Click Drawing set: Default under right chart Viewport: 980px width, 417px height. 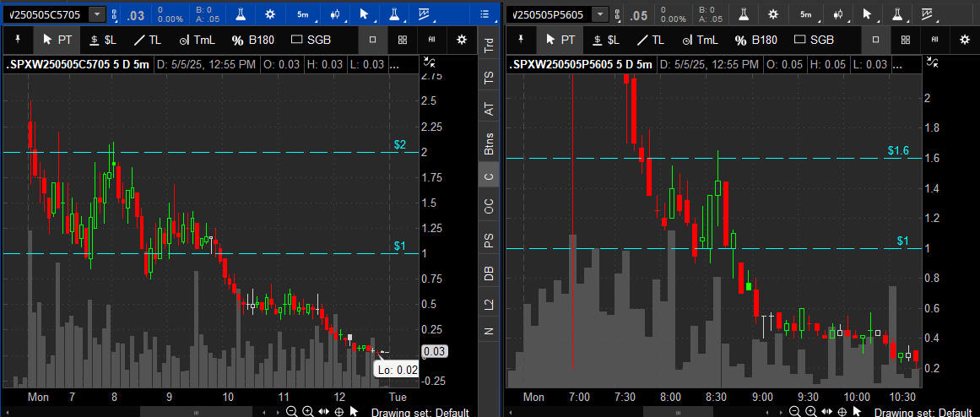pos(924,412)
